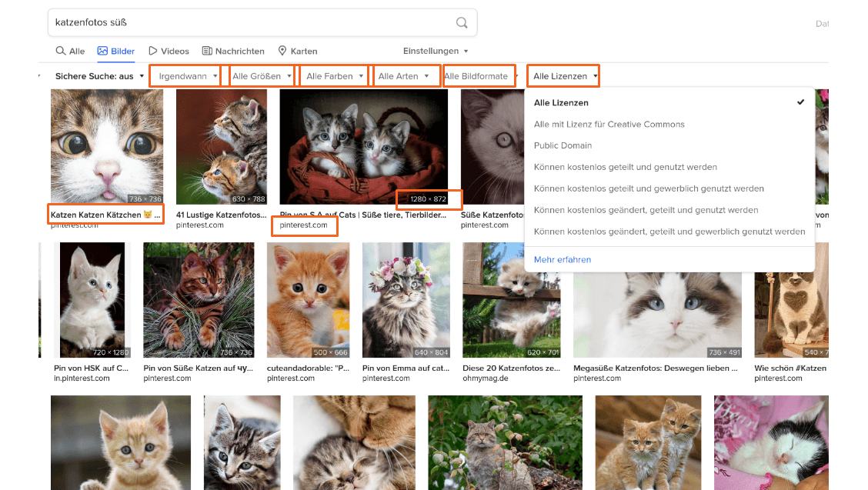
Task: Select the checked Alle Lizenzen option
Action: (x=562, y=102)
